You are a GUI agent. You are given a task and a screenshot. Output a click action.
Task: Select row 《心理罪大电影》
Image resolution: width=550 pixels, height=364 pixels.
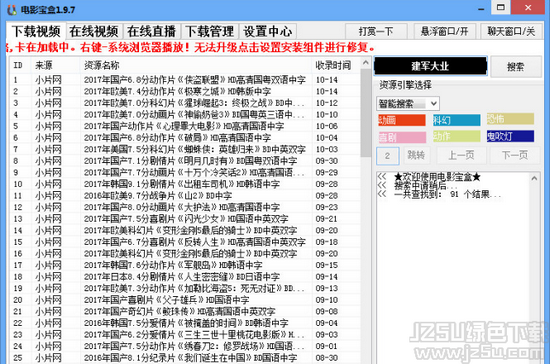coord(185,126)
